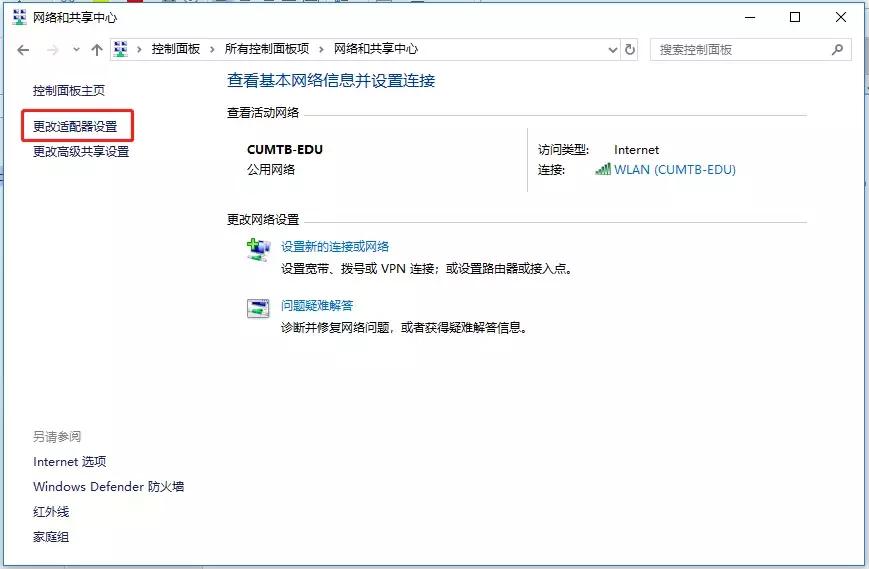869x569 pixels.
Task: Refresh the Network and Sharing Center page
Action: [x=630, y=50]
